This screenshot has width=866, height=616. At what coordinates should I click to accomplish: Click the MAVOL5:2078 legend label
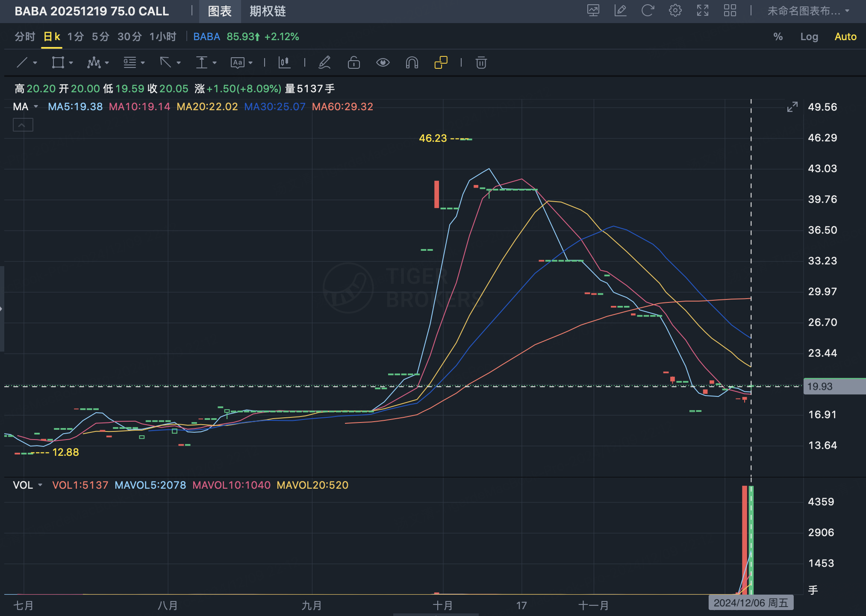click(x=150, y=485)
